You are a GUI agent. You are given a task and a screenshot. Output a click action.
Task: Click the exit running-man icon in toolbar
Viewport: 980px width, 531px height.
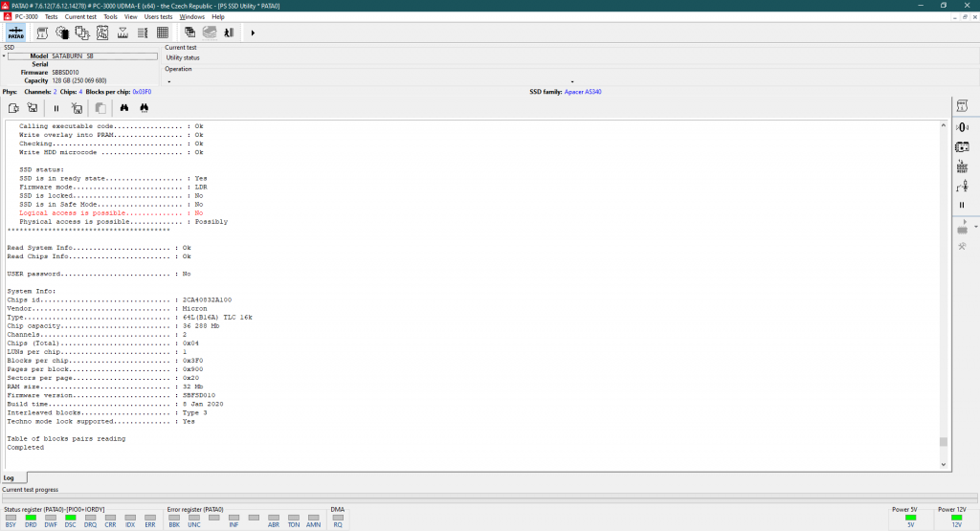coord(229,33)
